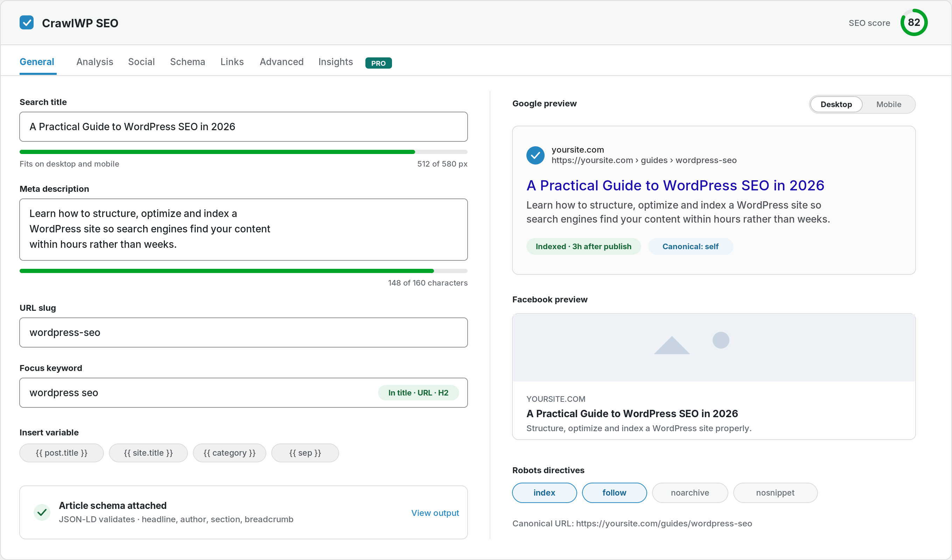This screenshot has height=560, width=952.
Task: Open the Insights tab
Action: 335,62
